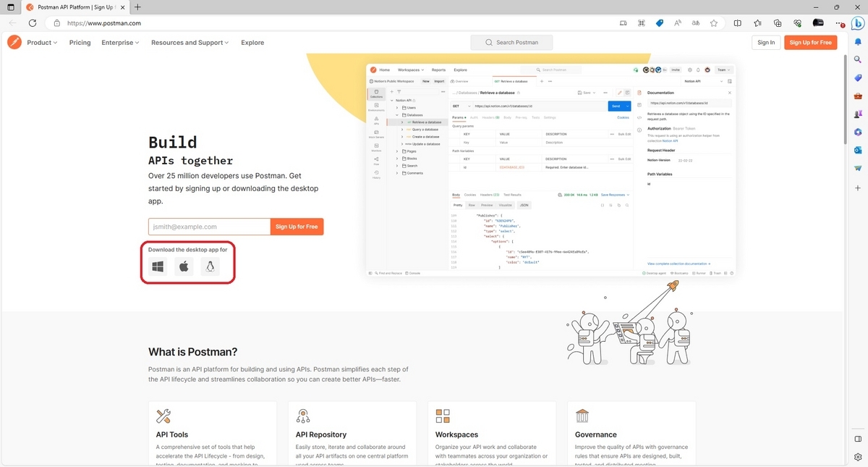Open the Games sidebar icon
Image resolution: width=868 pixels, height=467 pixels.
pyautogui.click(x=858, y=114)
